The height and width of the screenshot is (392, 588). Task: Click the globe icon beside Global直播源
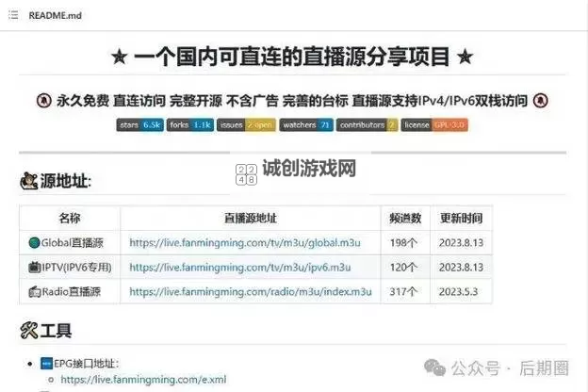(x=34, y=243)
